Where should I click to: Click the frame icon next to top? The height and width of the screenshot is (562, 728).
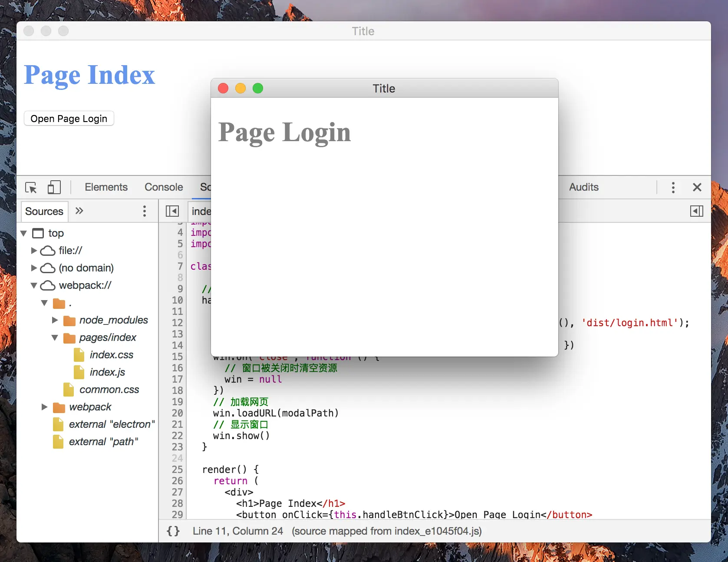pos(38,233)
